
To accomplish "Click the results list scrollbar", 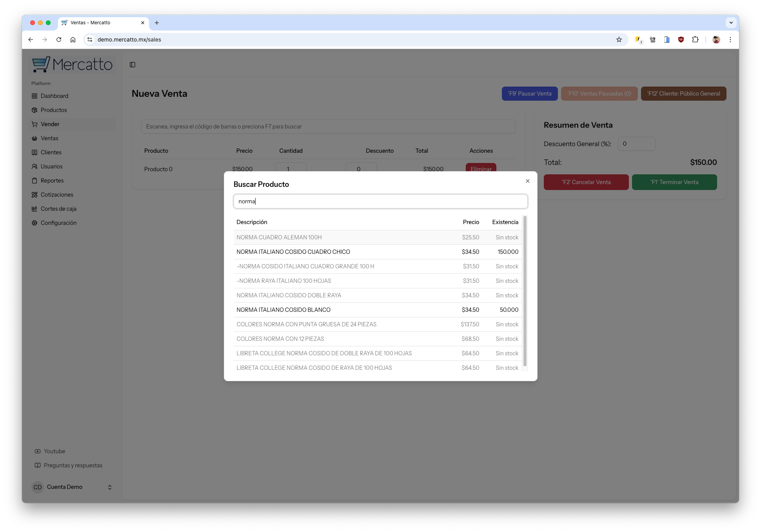I will tap(525, 291).
